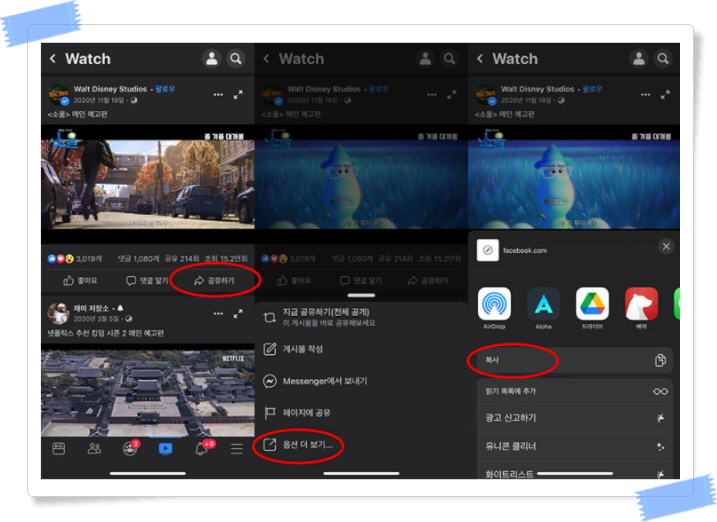Tap the back arrow in the left Watch screen

53,59
